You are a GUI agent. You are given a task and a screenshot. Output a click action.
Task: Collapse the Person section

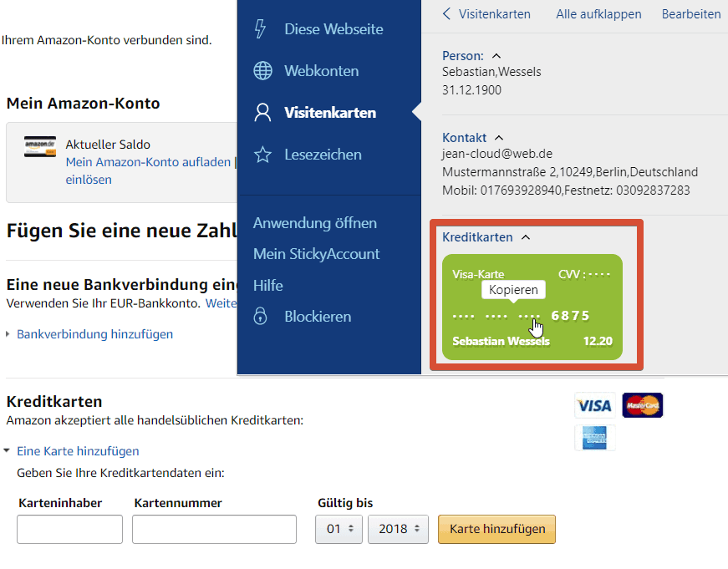coord(496,56)
